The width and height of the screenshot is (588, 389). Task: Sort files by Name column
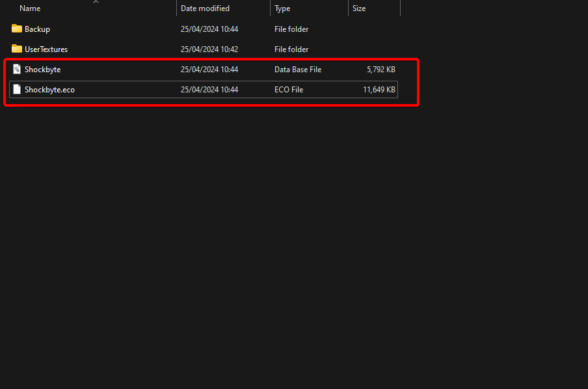30,8
